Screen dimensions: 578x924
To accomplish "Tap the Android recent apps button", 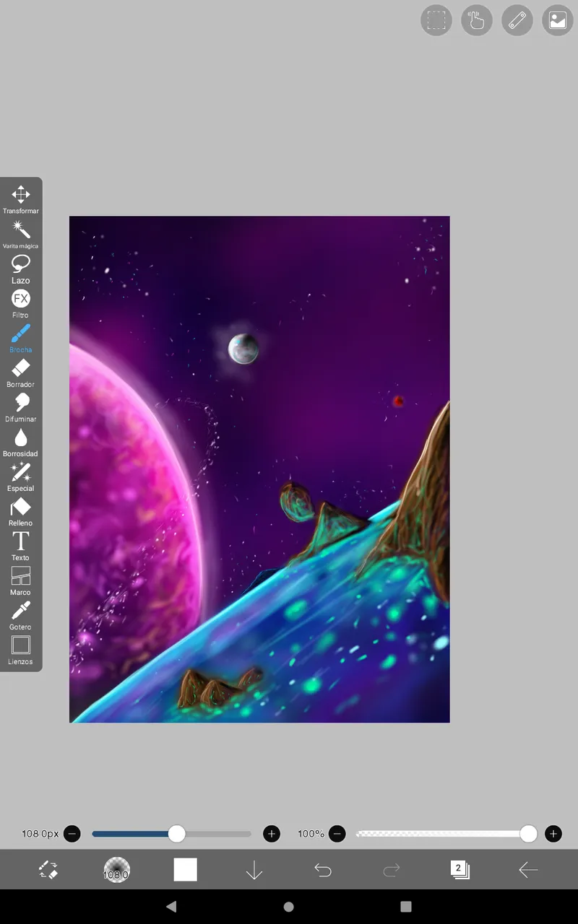I will (x=406, y=907).
